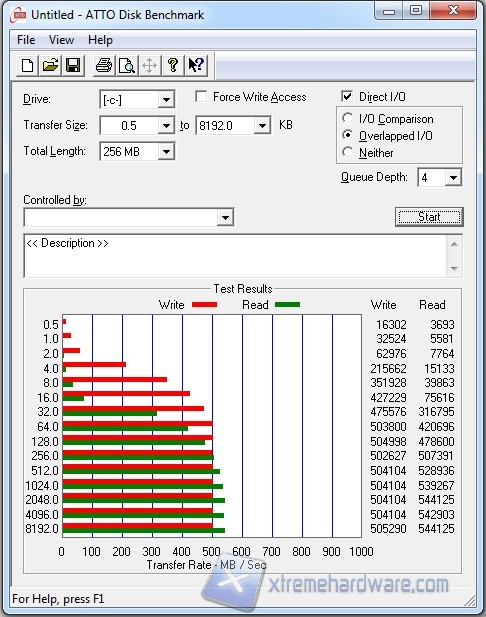Click inside the Description text box

pyautogui.click(x=235, y=256)
